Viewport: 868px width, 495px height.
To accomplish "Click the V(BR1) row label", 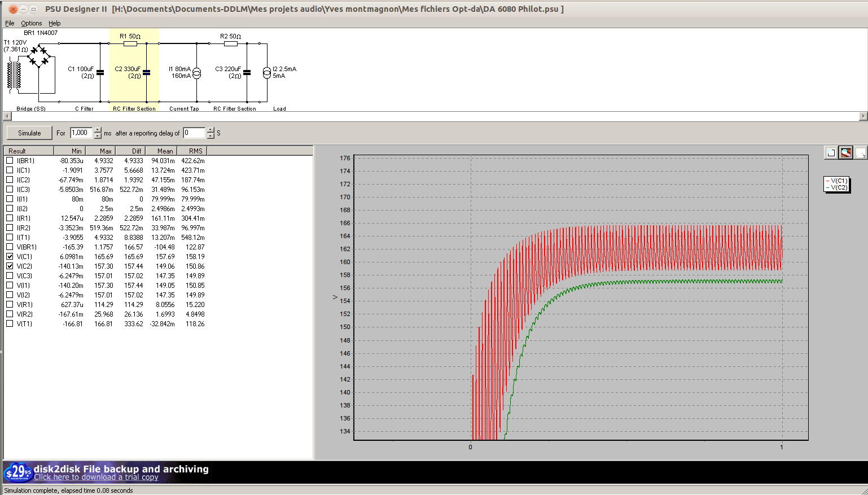I will coord(27,247).
